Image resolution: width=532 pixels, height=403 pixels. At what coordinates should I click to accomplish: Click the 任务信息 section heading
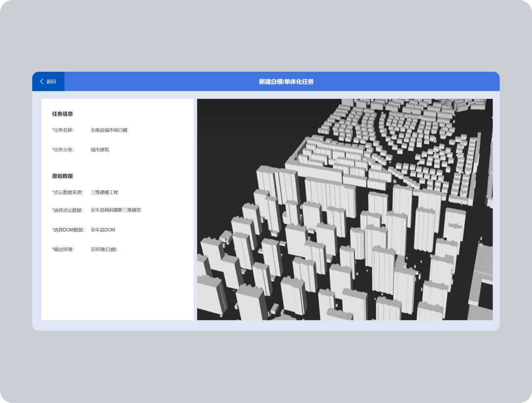[x=62, y=114]
